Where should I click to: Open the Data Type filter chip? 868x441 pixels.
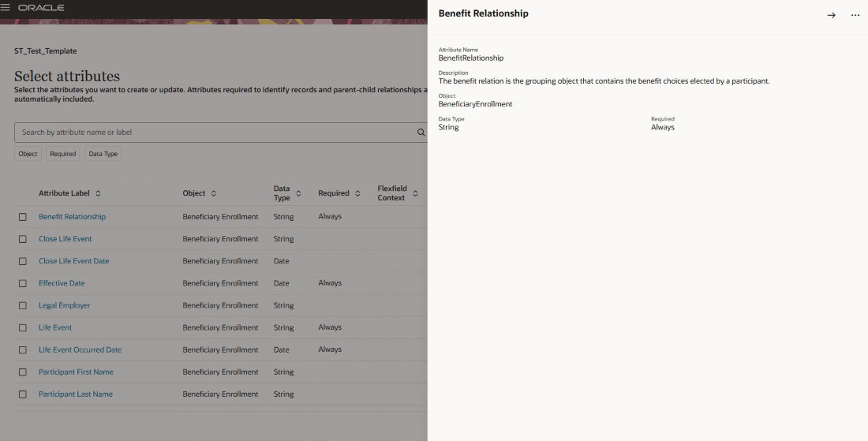(x=103, y=154)
